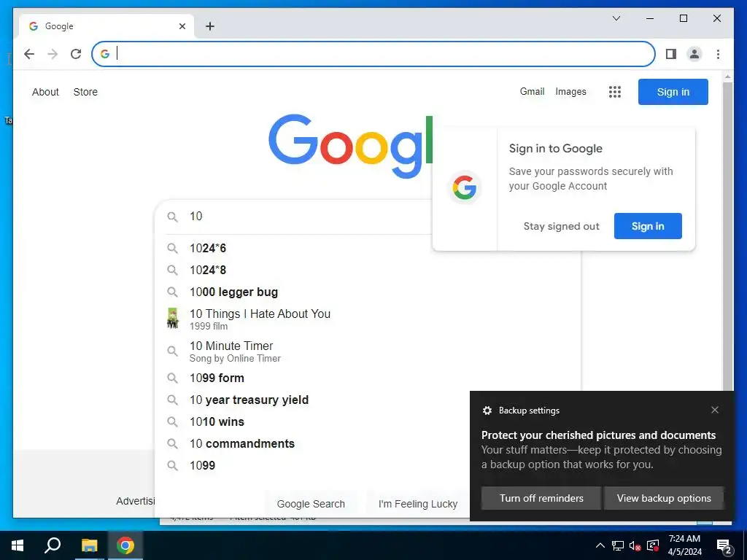Click the forward navigation arrow
This screenshot has width=747, height=560.
pos(53,54)
